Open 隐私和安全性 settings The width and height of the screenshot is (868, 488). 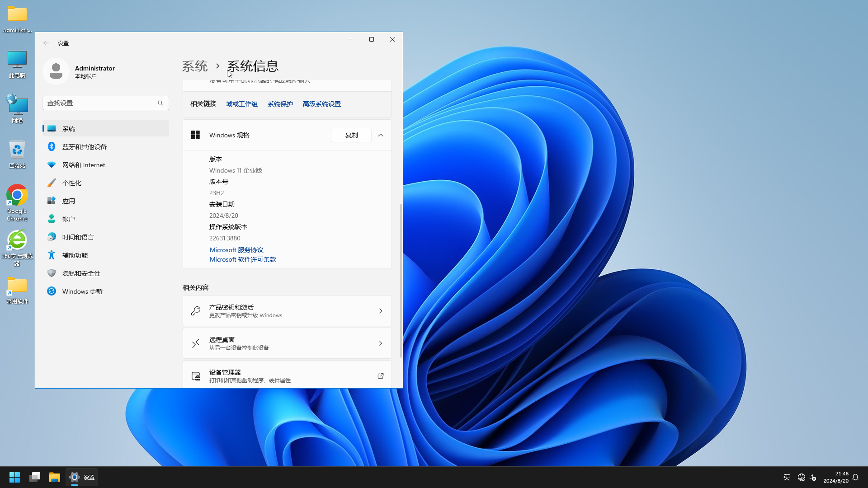click(x=106, y=273)
